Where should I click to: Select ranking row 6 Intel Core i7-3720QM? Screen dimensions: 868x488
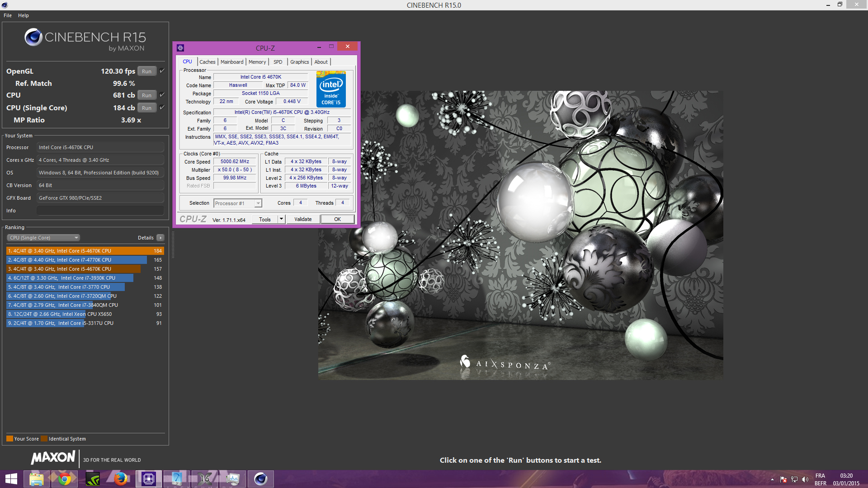(85, 296)
